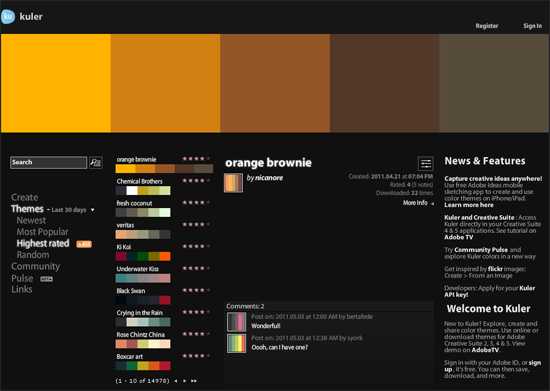Click star rating for veritas

coord(196,224)
